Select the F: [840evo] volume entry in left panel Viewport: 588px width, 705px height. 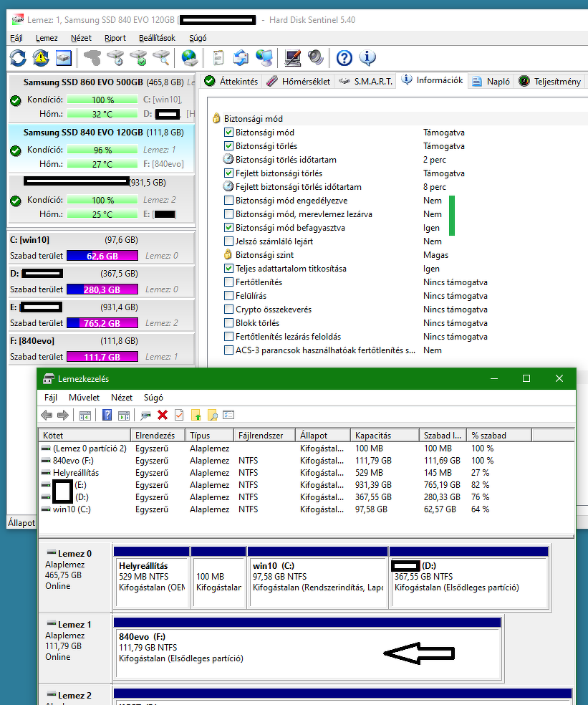tap(102, 348)
